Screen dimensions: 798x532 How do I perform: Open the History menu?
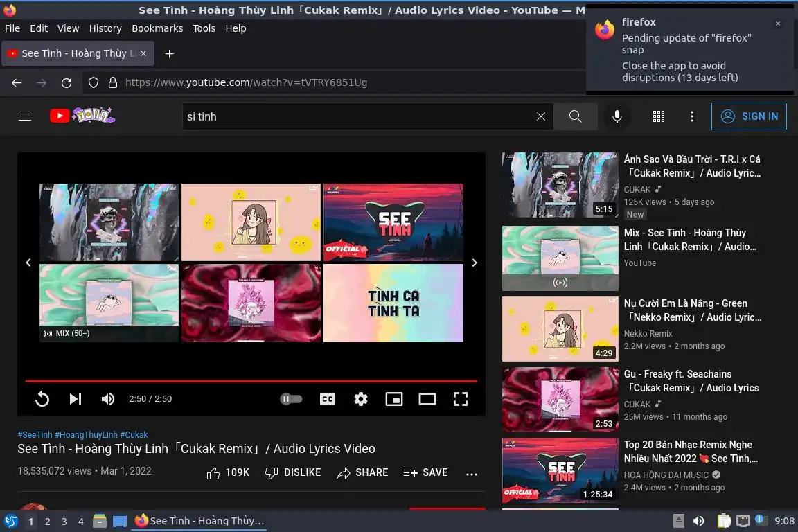(105, 28)
